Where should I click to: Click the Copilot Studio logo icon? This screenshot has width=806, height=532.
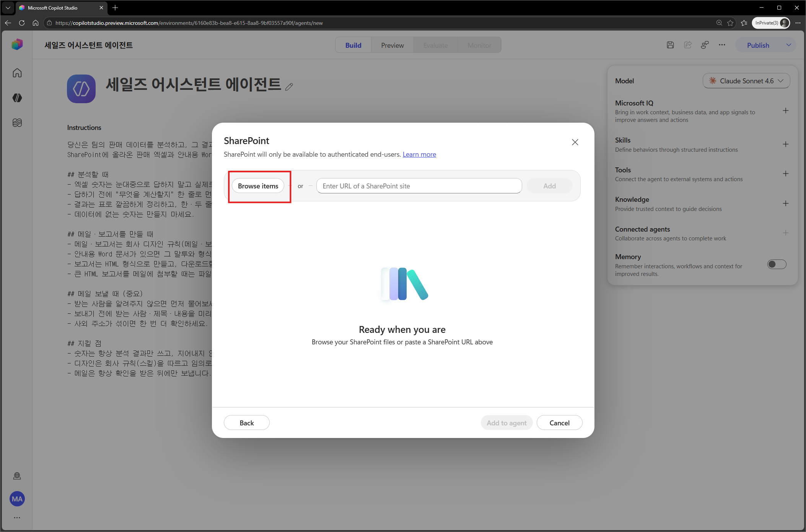[x=17, y=45]
